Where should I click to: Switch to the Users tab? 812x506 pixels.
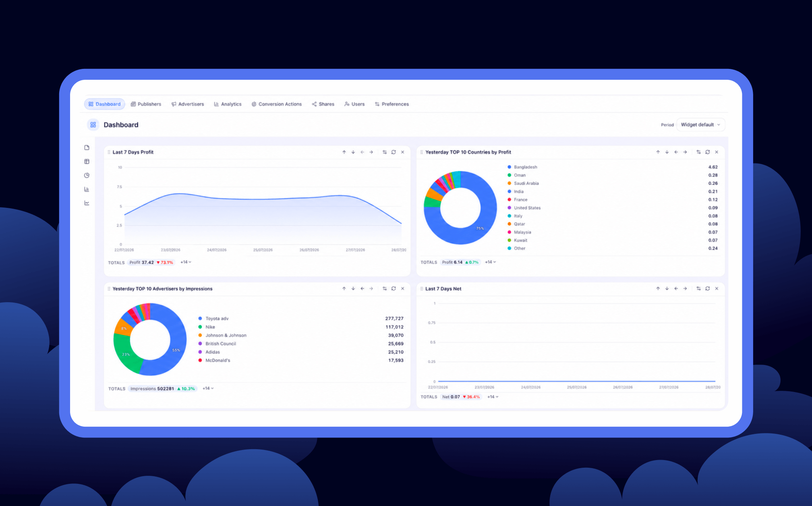coord(354,104)
